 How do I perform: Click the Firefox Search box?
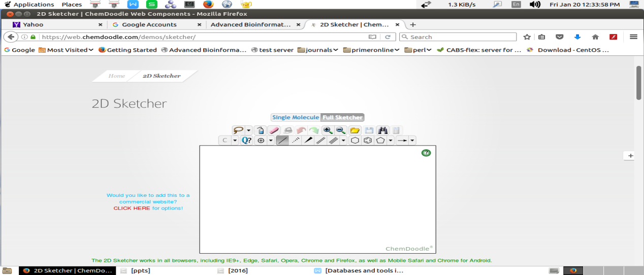pyautogui.click(x=458, y=37)
